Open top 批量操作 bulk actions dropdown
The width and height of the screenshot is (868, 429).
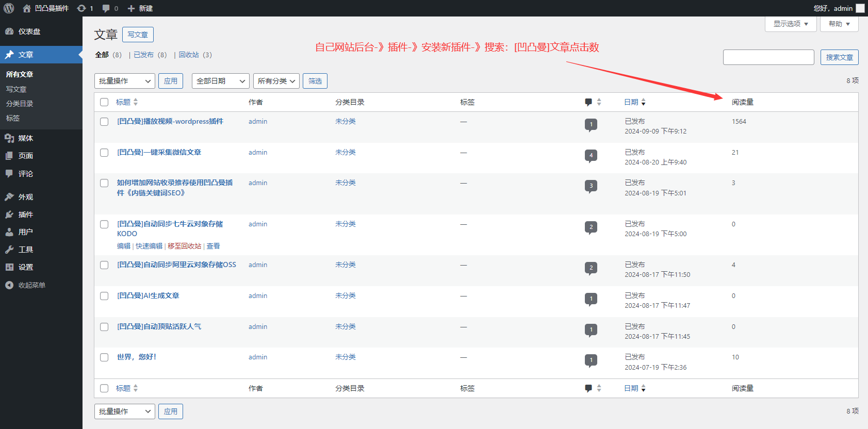pos(125,81)
